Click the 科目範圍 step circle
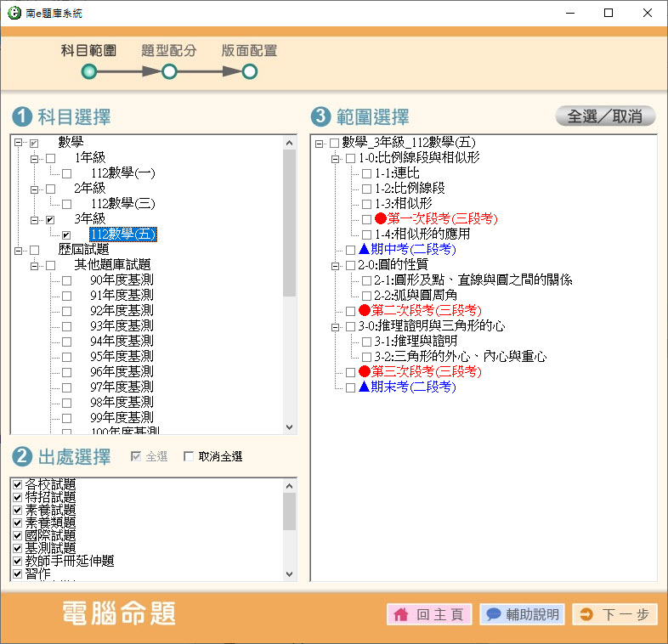 pos(88,71)
